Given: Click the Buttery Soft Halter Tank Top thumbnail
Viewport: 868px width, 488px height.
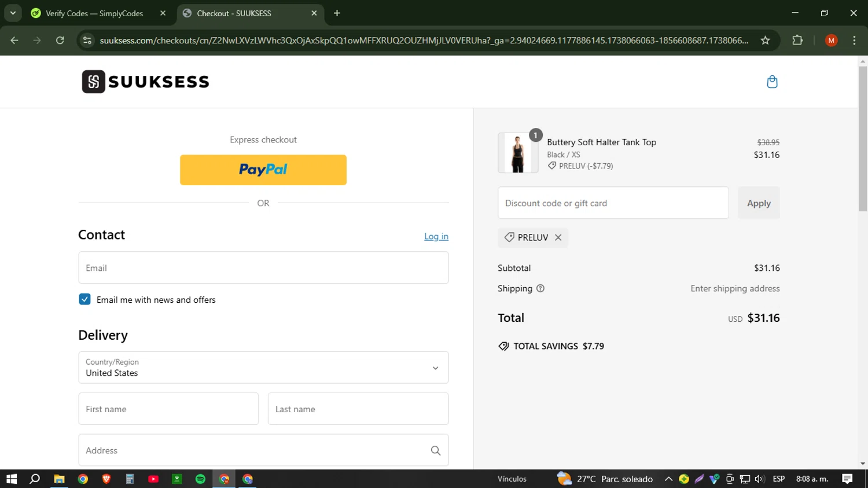Looking at the screenshot, I should (x=518, y=153).
